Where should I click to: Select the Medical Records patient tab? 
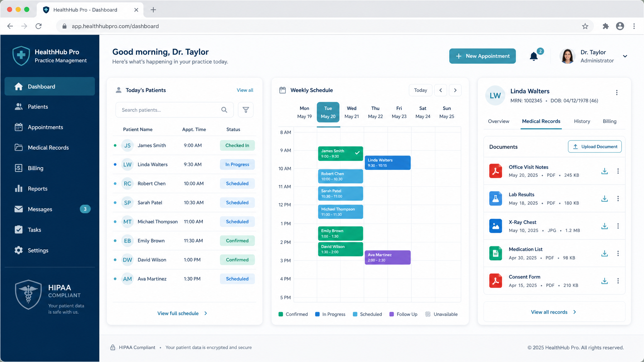(x=541, y=121)
